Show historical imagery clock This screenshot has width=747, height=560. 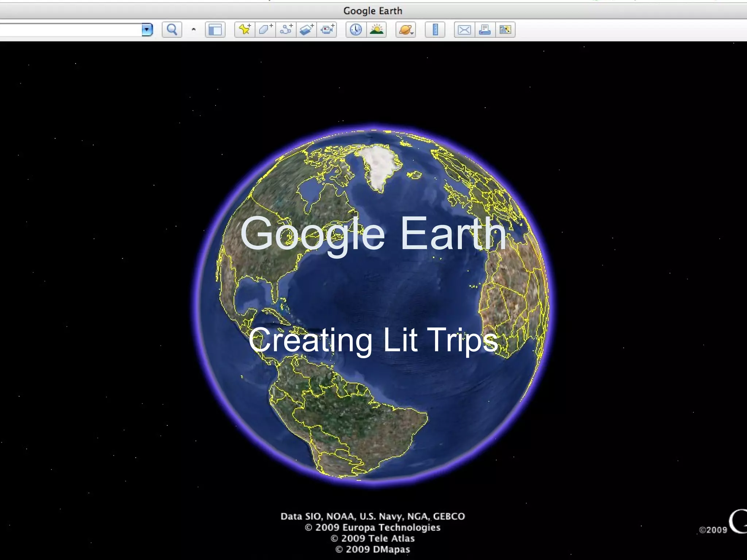pos(356,30)
